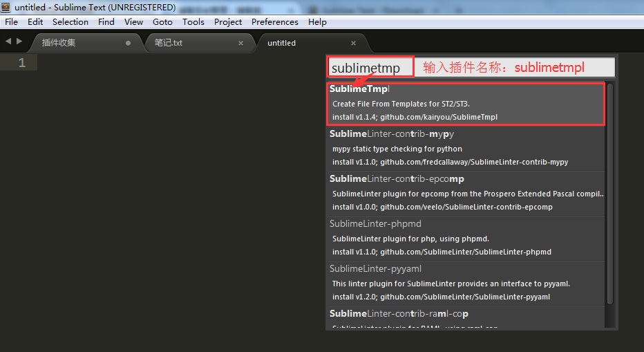Viewport: 644px width, 352px height.
Task: Close the 笔记.txt tab
Action: click(x=240, y=43)
